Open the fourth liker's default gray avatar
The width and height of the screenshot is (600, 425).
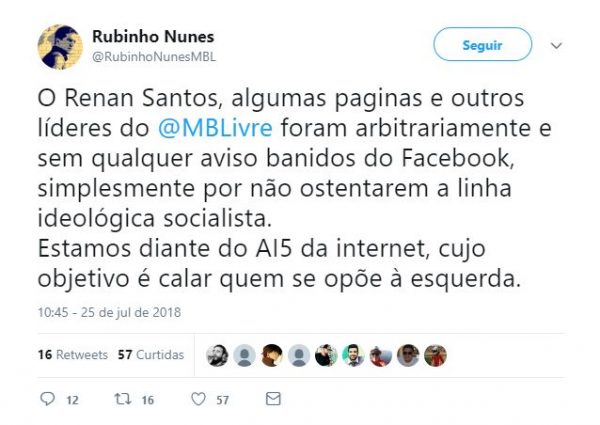pos(299,355)
